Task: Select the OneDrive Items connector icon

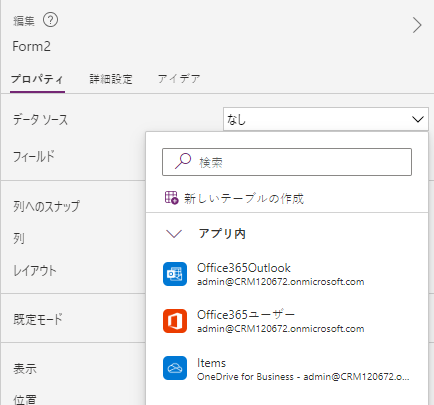Action: click(175, 368)
